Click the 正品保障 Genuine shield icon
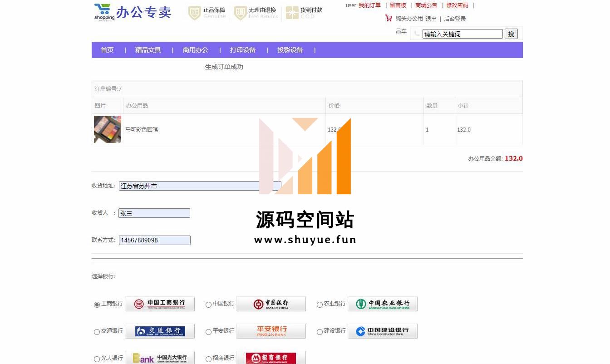This screenshot has height=364, width=610. [x=195, y=13]
